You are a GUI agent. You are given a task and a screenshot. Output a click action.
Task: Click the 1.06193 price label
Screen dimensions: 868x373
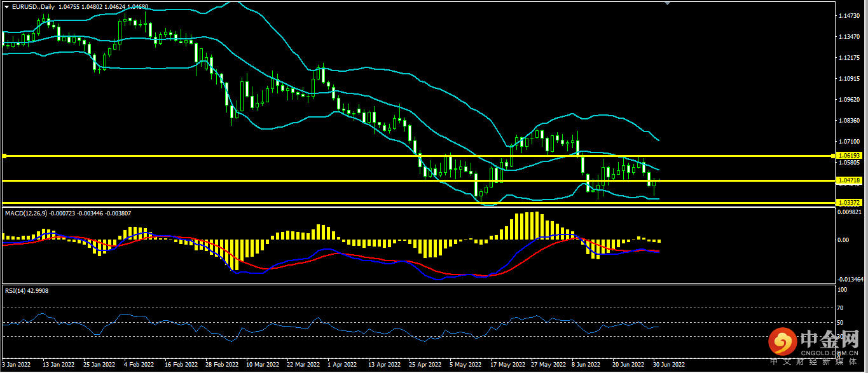(x=850, y=156)
